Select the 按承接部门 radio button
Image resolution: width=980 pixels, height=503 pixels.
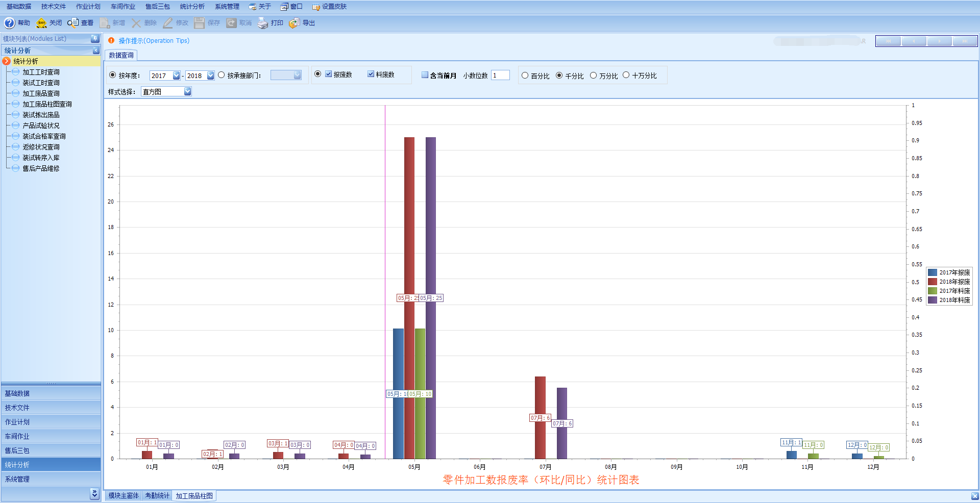[222, 75]
